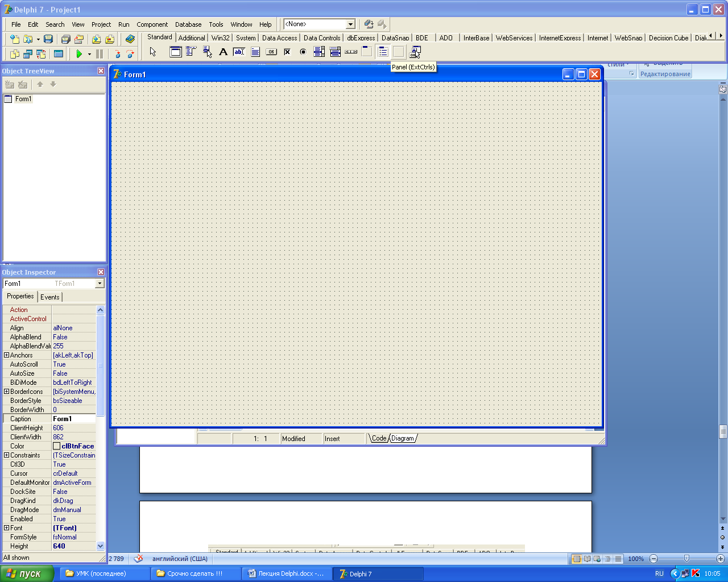The image size is (728, 582).
Task: Switch to Лекция Delphi.docx taskbar button
Action: [x=287, y=573]
